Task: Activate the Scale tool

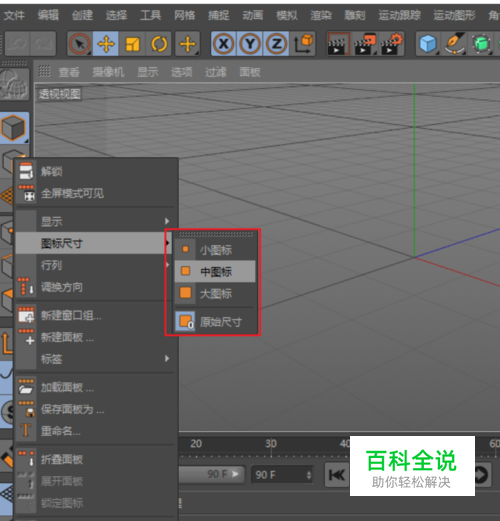Action: [x=132, y=44]
